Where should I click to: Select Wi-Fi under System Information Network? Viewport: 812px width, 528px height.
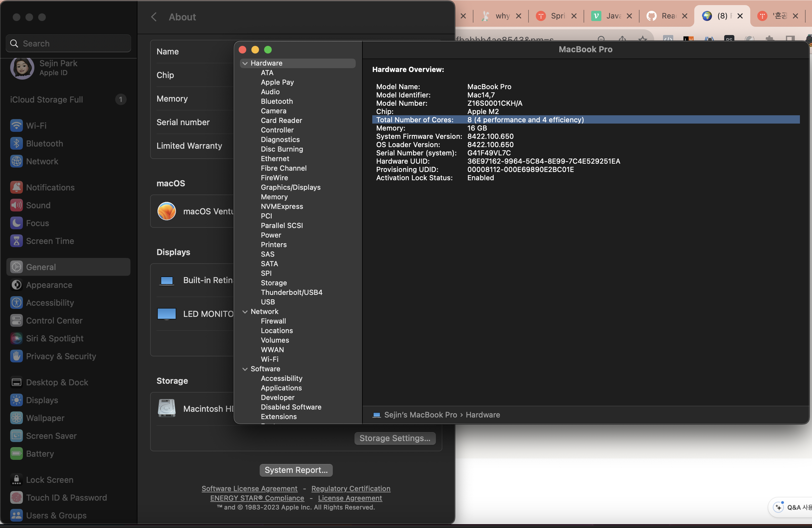(x=269, y=359)
